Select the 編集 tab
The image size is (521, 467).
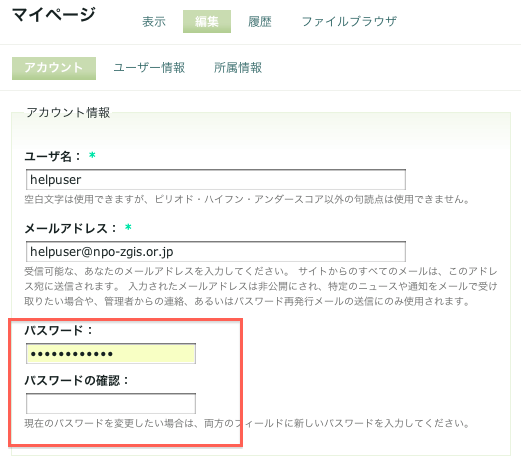207,22
